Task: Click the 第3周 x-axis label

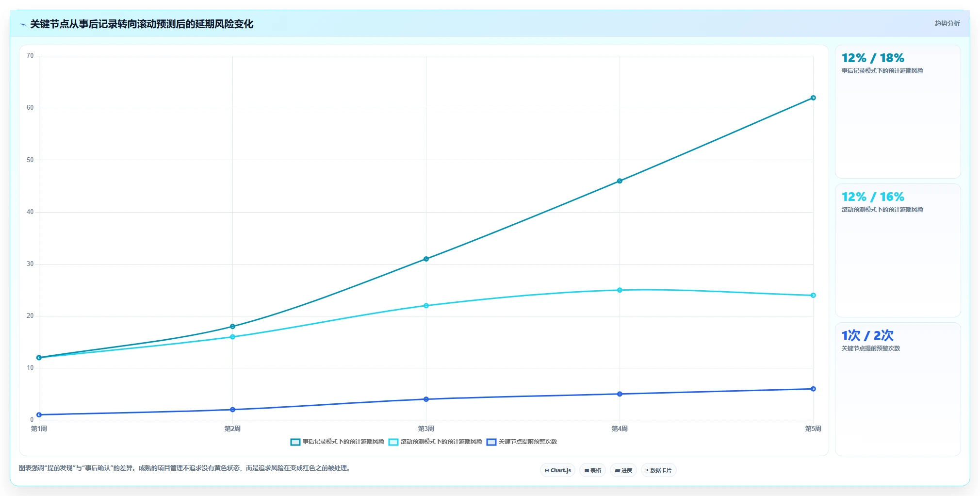Action: 426,429
